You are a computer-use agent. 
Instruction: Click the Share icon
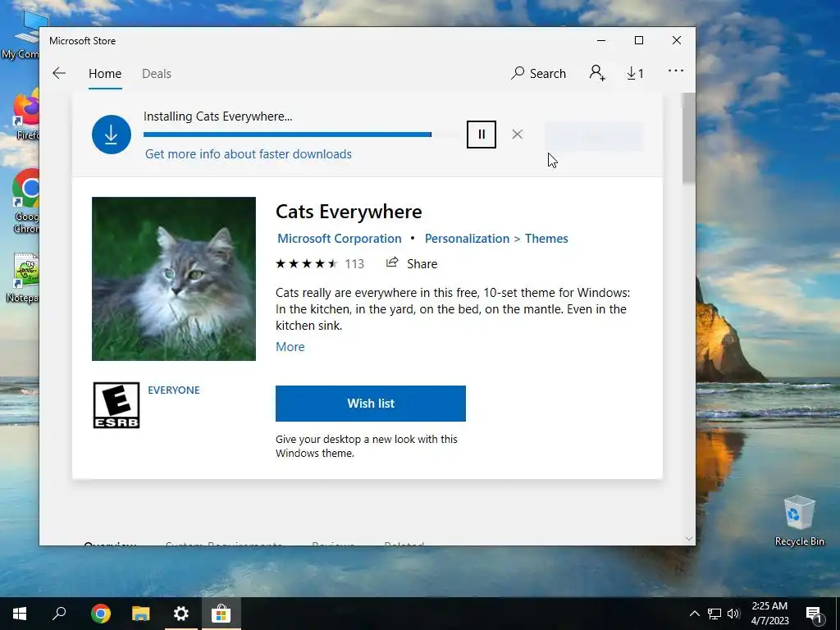(392, 262)
